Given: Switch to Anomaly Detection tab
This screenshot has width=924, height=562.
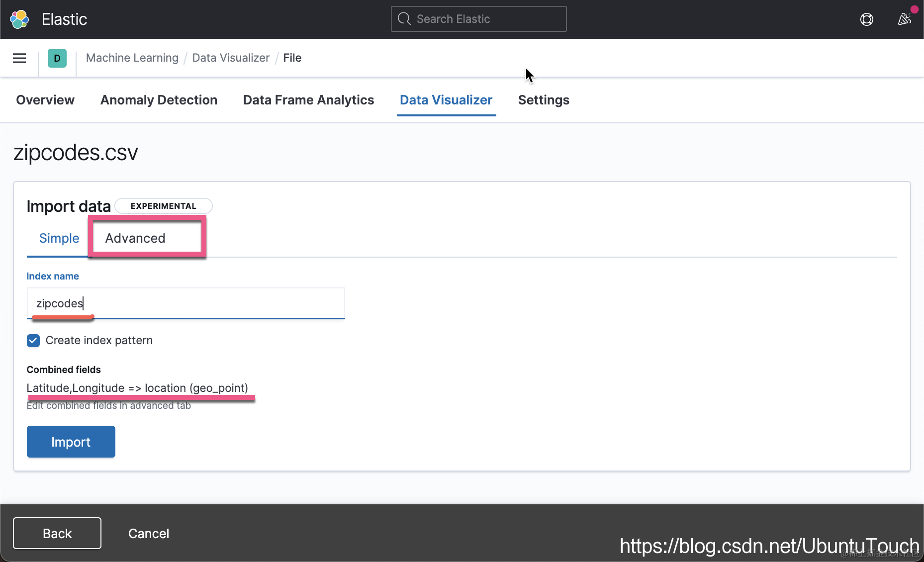Looking at the screenshot, I should click(x=159, y=100).
